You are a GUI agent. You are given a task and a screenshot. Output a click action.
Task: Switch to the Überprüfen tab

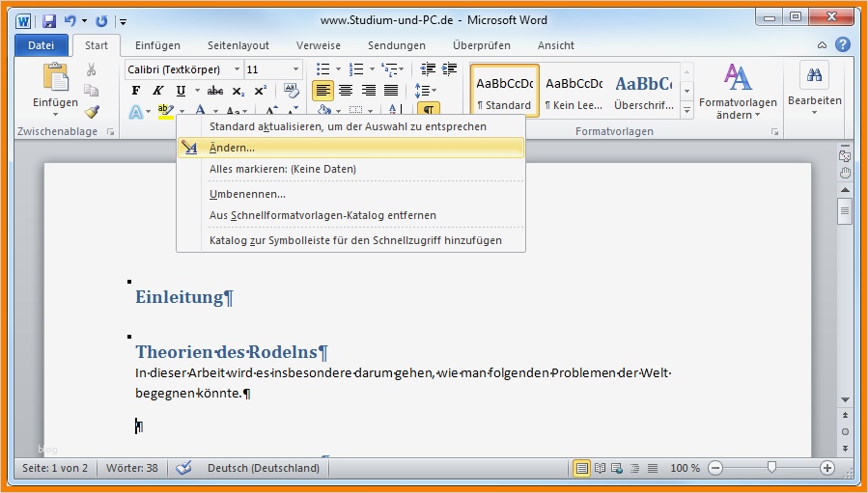482,45
